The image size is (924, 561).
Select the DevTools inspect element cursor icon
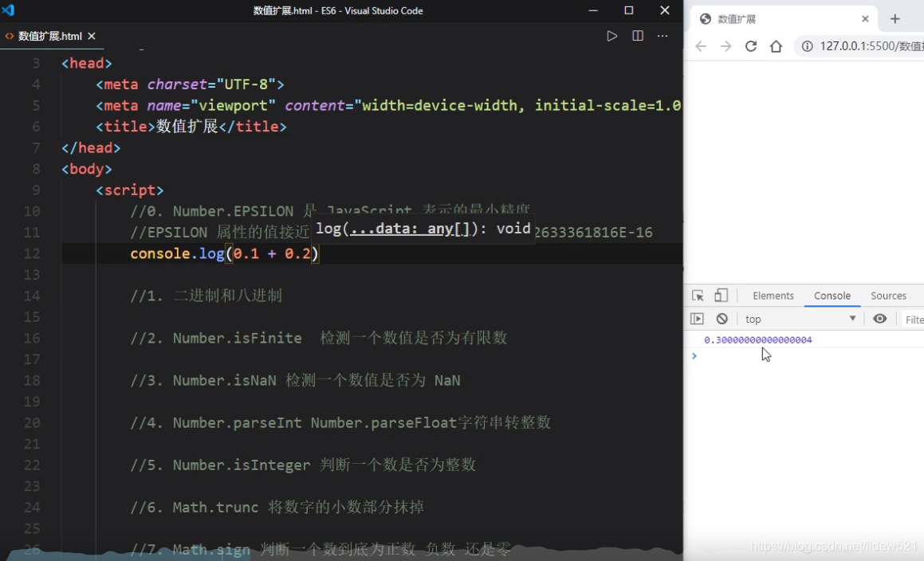pyautogui.click(x=698, y=295)
